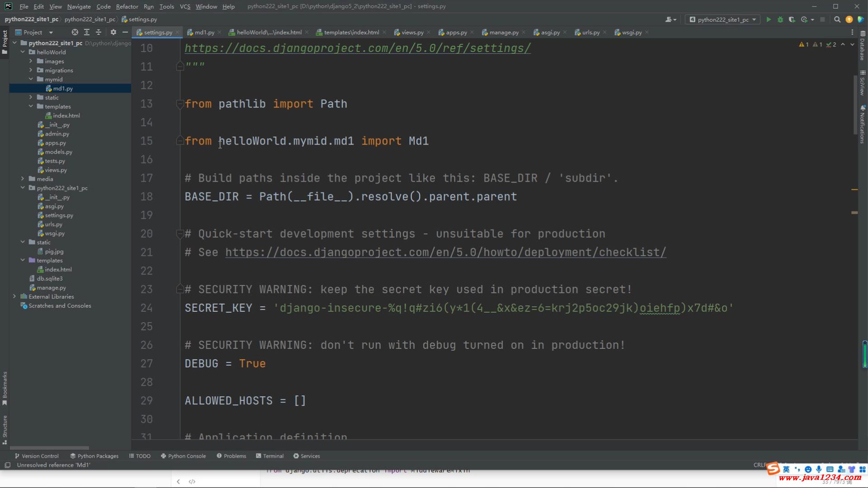Open the Notifications side panel
The height and width of the screenshot is (488, 868).
tap(863, 125)
